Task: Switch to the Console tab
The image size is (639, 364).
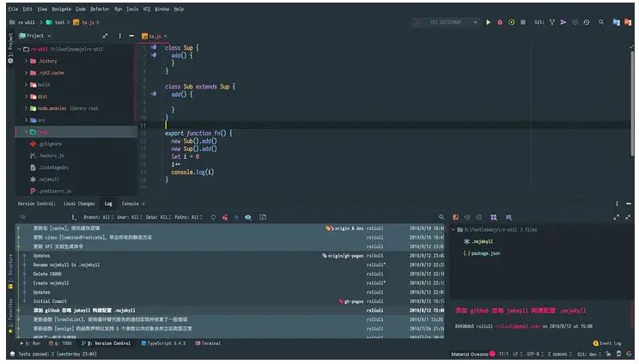Action: pos(131,203)
